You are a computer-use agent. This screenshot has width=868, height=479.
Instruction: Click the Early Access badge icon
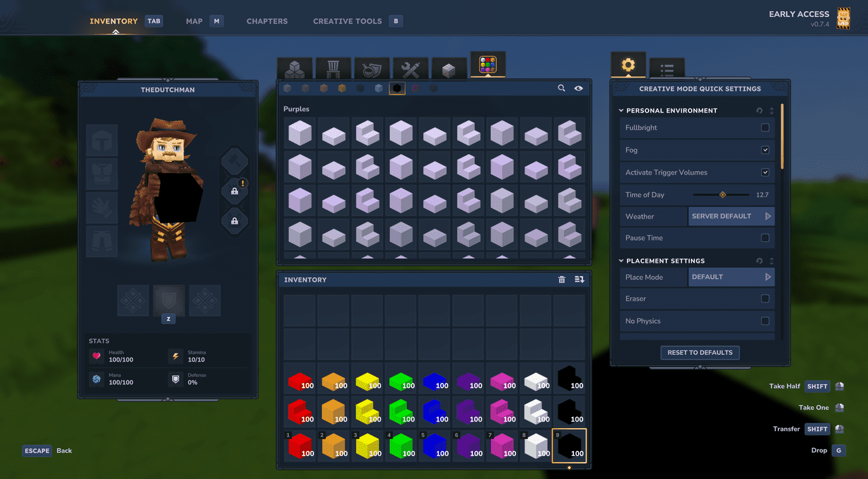[844, 18]
